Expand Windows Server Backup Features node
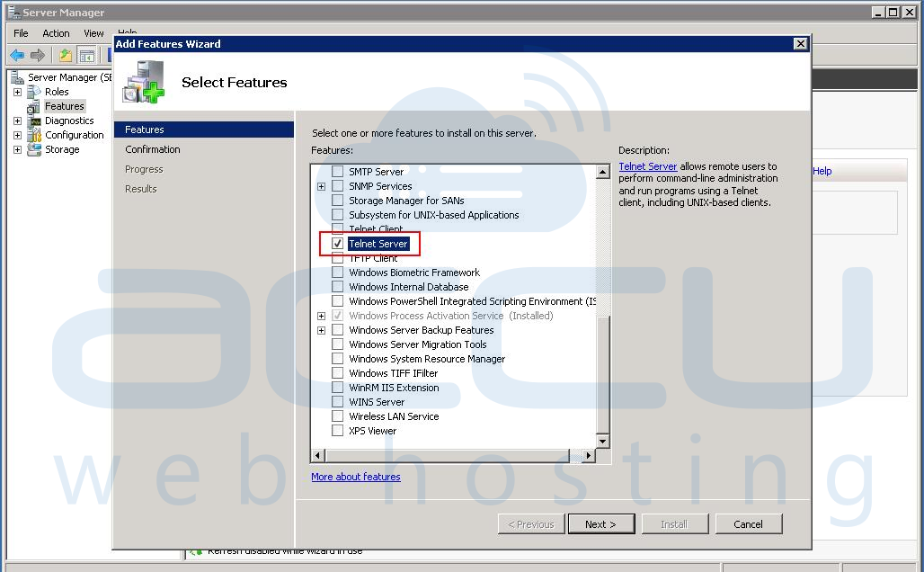924x572 pixels. coord(321,330)
